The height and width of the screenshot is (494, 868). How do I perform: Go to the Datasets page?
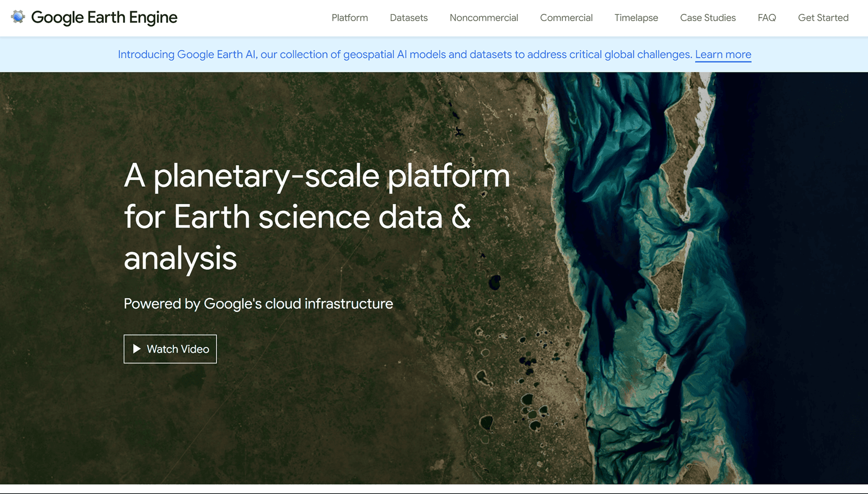[x=409, y=18]
